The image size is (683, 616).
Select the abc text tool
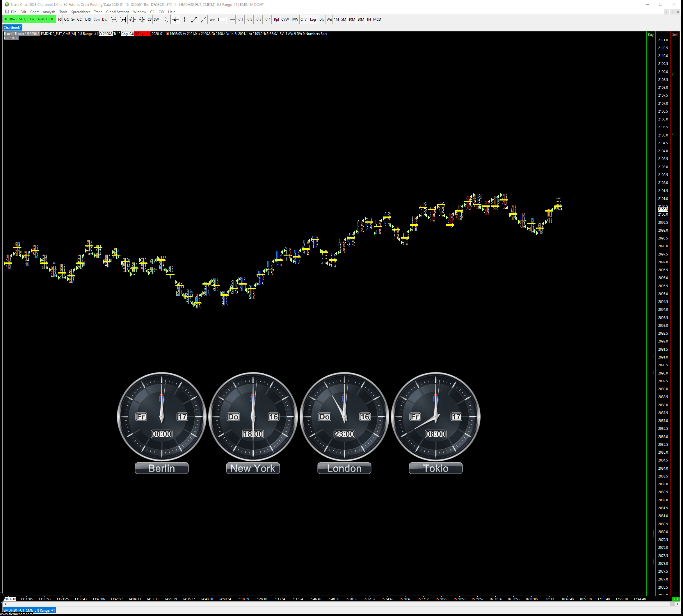pos(212,19)
